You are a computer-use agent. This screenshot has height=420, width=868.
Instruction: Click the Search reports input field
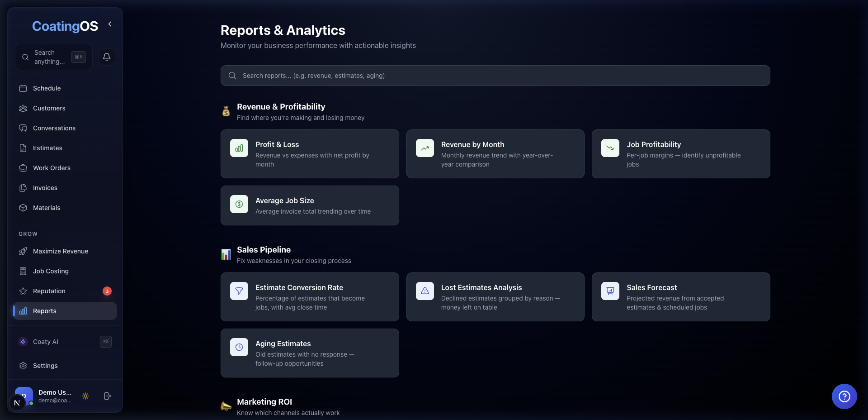click(495, 76)
